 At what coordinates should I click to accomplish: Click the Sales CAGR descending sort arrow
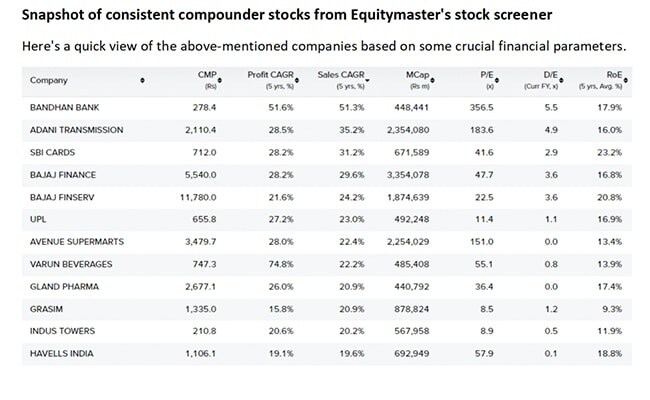click(x=368, y=78)
